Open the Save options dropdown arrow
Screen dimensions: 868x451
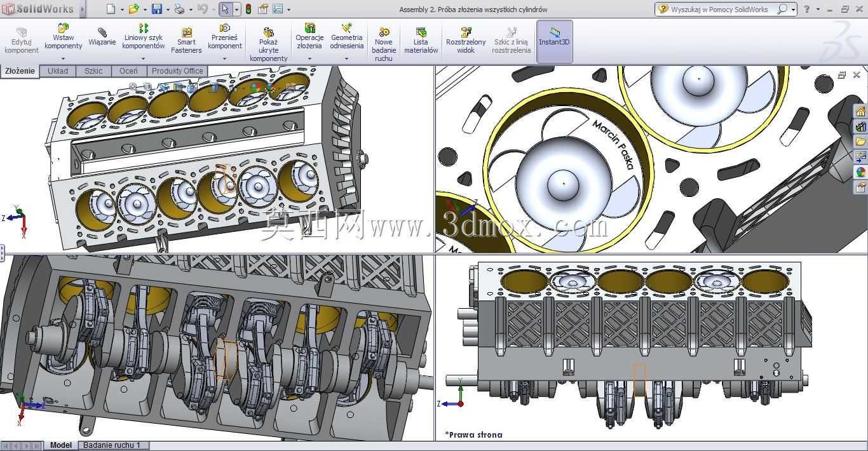tap(168, 10)
